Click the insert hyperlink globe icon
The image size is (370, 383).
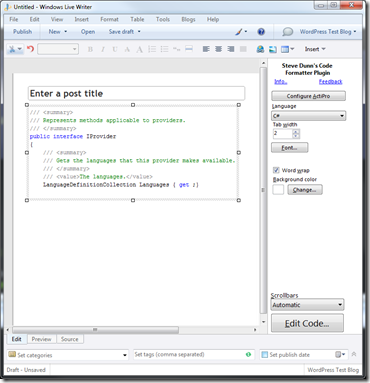pos(260,49)
